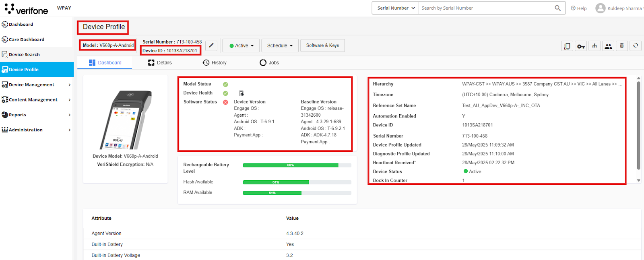
Task: Click the search magnifier icon
Action: [x=557, y=8]
